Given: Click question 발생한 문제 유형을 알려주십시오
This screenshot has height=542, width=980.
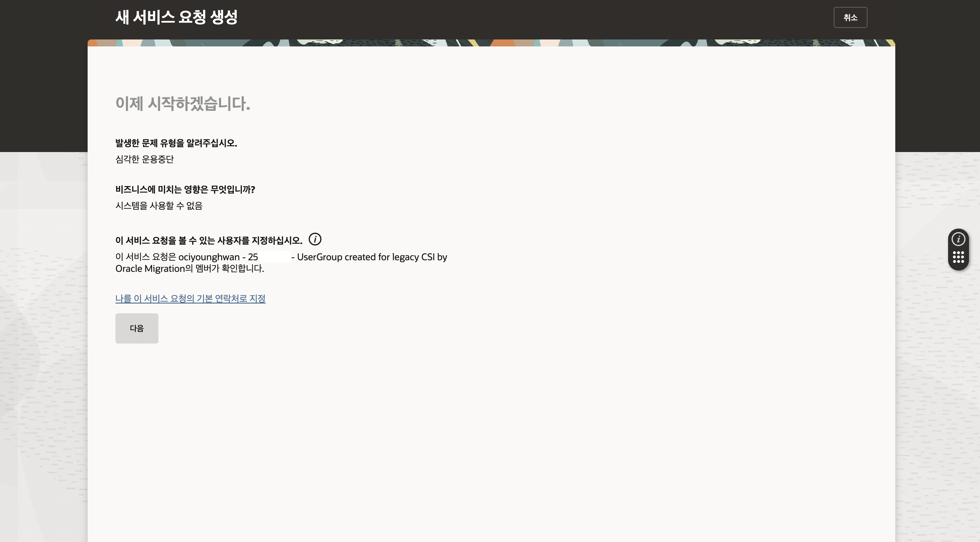Looking at the screenshot, I should pyautogui.click(x=176, y=143).
